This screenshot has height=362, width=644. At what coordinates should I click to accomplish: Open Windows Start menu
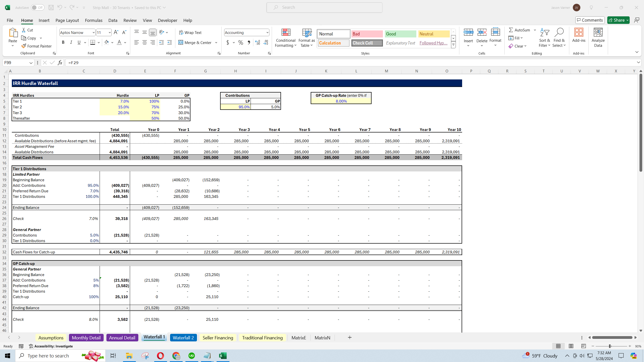pos(8,356)
